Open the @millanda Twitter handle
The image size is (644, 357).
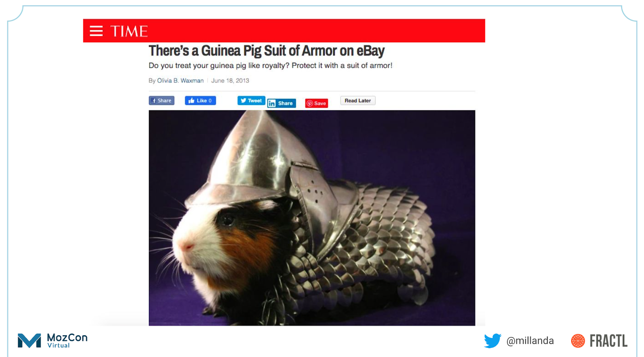coord(530,341)
